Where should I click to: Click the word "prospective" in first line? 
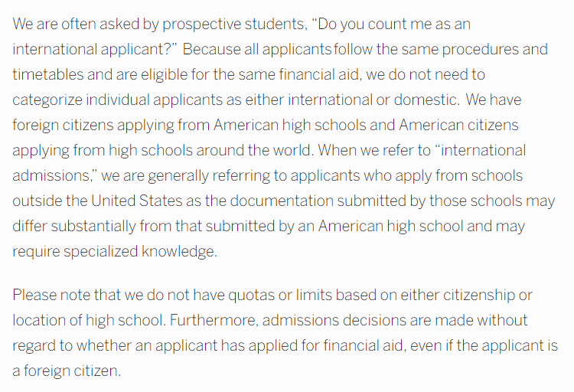[201, 25]
